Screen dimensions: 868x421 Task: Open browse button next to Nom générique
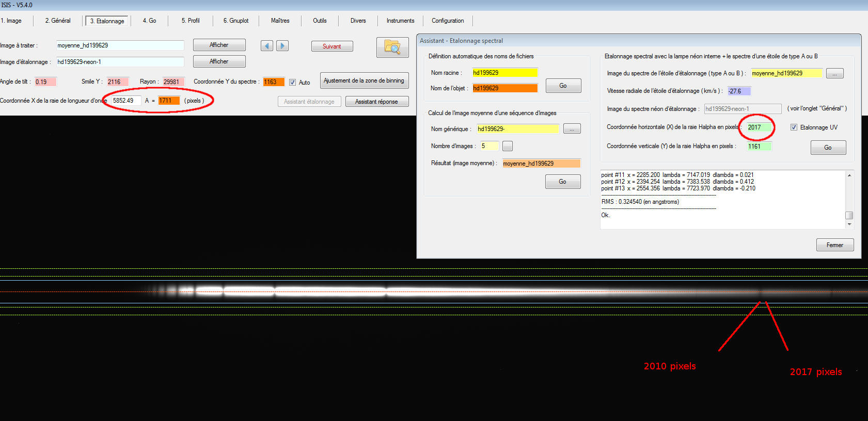point(572,129)
